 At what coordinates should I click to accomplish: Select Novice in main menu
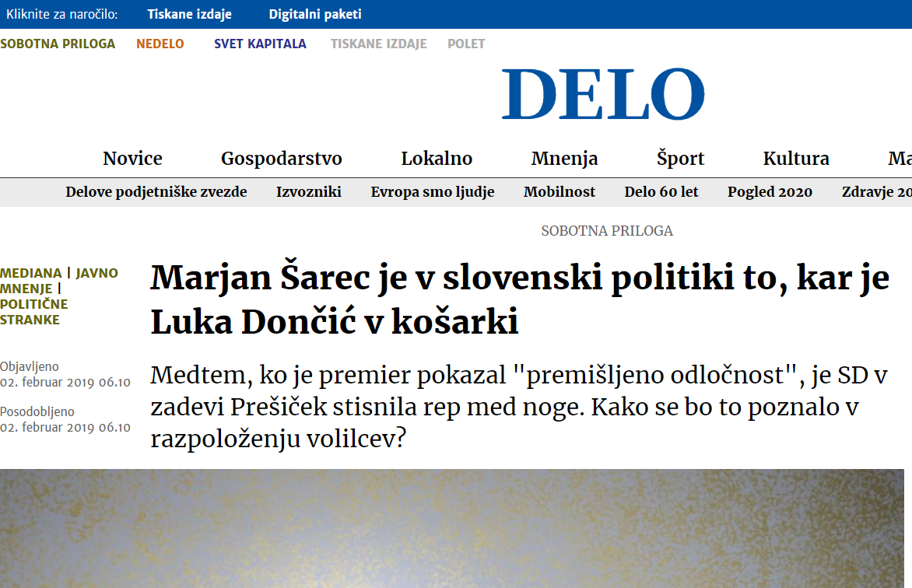point(132,158)
